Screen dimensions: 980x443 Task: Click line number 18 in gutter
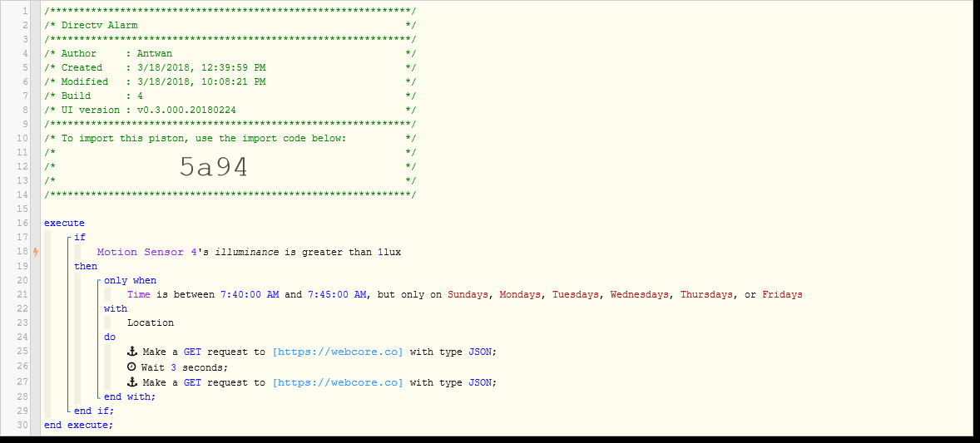coord(23,252)
